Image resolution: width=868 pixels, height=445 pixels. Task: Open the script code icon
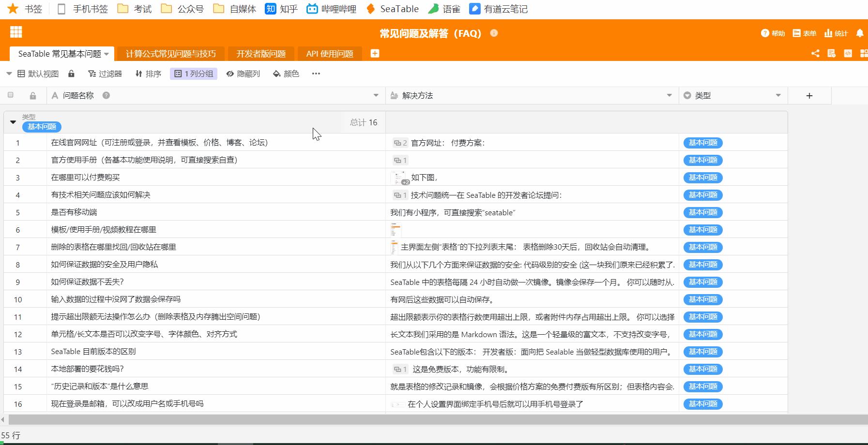click(848, 53)
